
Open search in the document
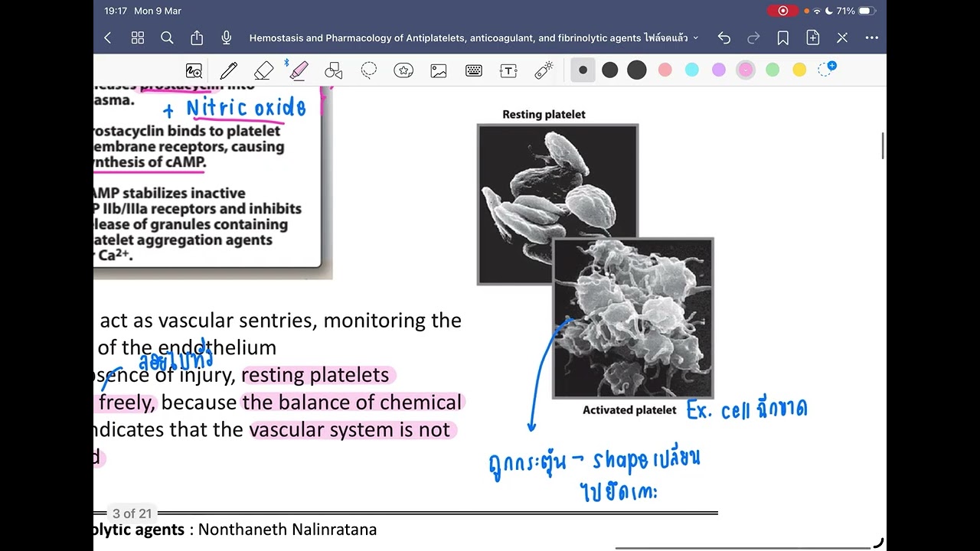click(167, 37)
